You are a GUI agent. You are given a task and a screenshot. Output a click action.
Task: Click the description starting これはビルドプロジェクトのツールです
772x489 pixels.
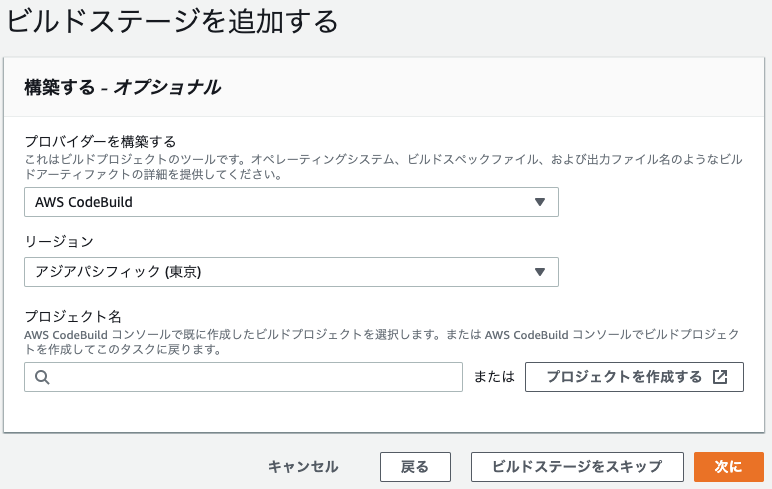(x=384, y=167)
